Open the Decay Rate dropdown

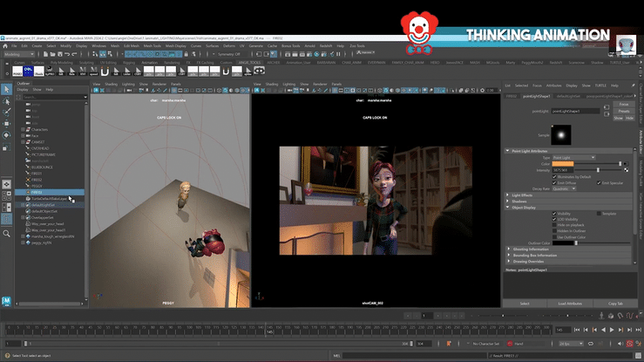[x=565, y=189]
